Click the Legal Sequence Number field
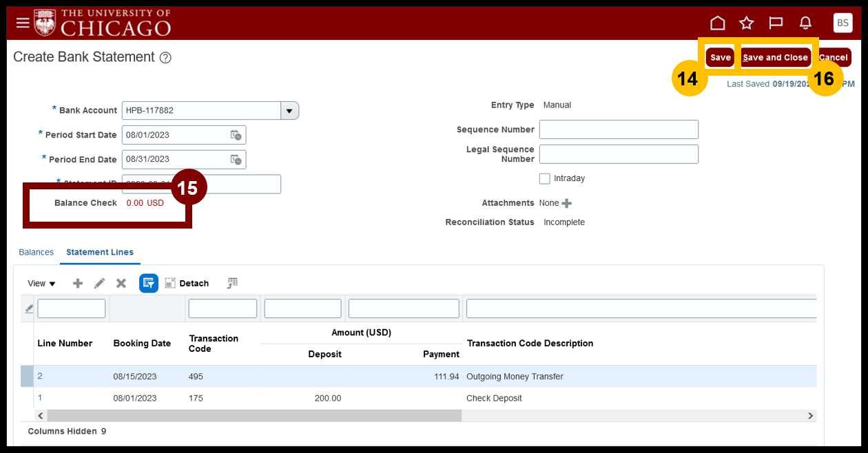 coord(619,154)
